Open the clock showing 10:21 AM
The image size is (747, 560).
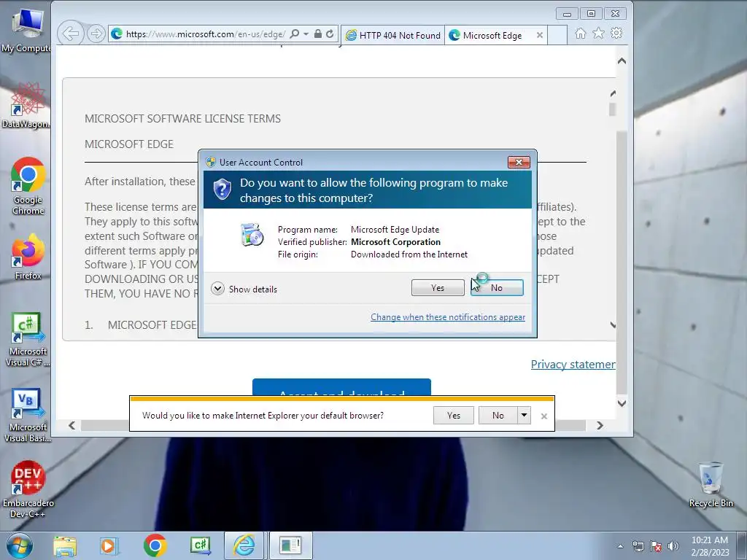click(710, 546)
